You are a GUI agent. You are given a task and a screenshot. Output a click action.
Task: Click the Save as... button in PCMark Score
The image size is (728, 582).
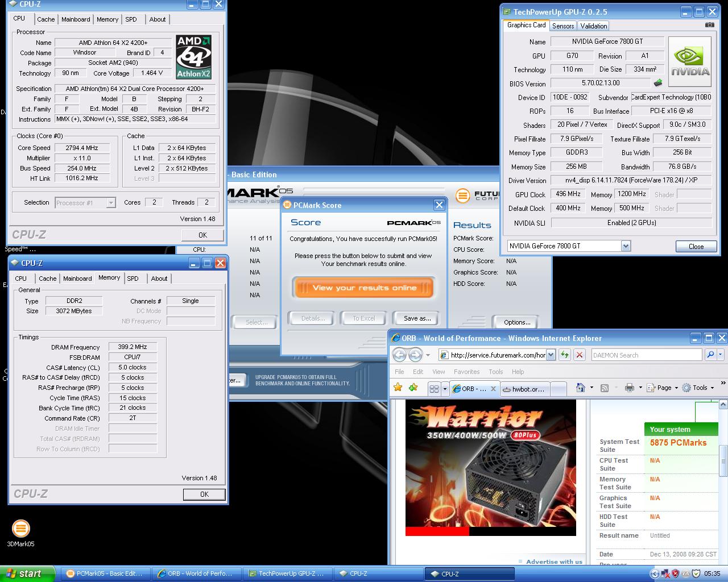tap(417, 318)
